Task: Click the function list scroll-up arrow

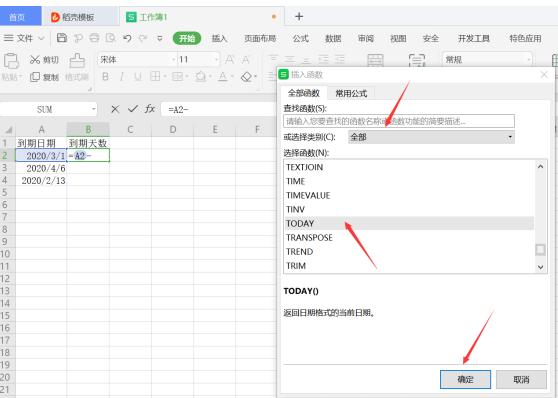Action: (x=540, y=166)
